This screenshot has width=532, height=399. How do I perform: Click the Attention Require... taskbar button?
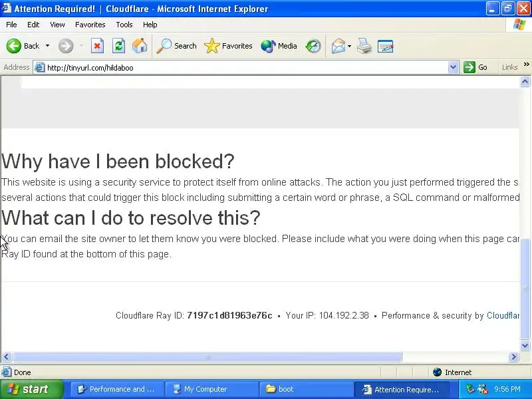pos(402,389)
